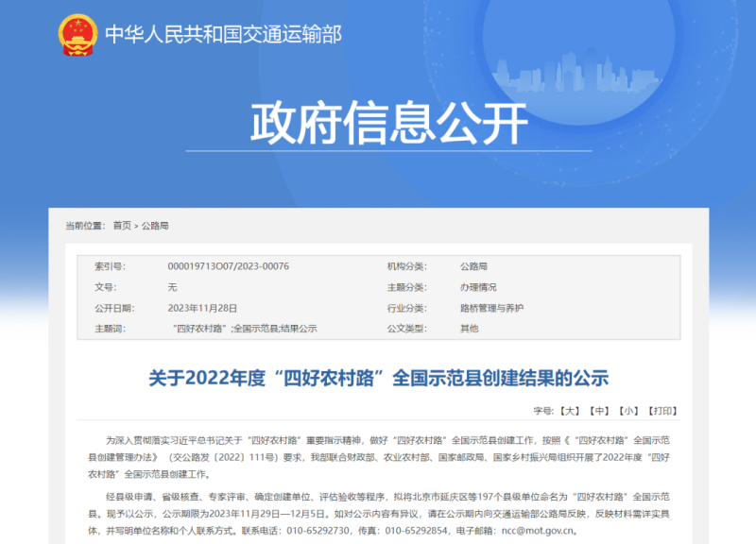This screenshot has width=756, height=544.
Task: Click the 索引号 label
Action: [x=110, y=266]
